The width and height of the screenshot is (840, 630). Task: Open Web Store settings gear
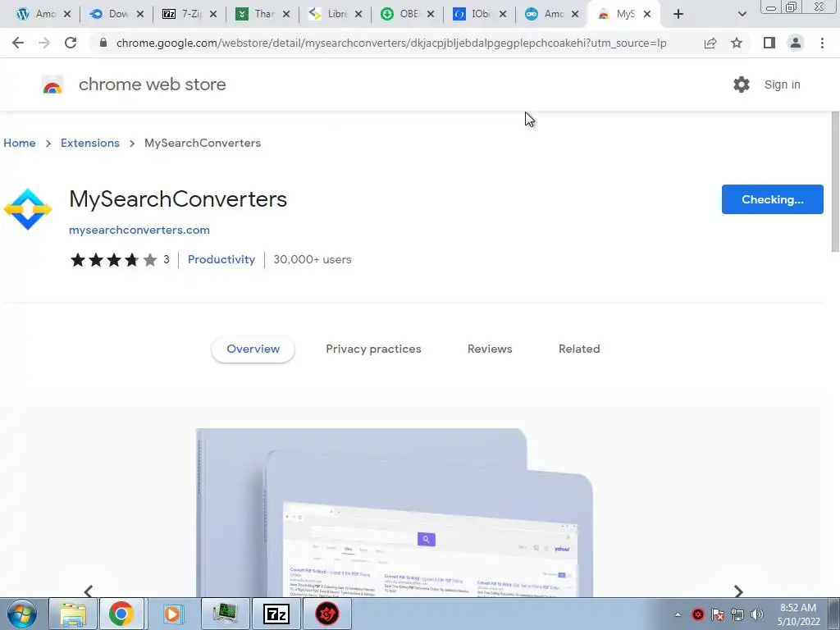[742, 84]
